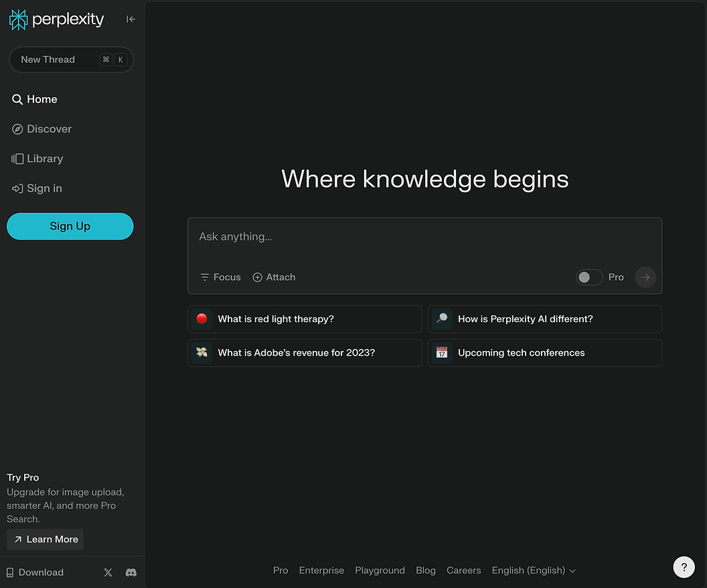This screenshot has height=588, width=707.
Task: Go to the Discover page
Action: pos(42,129)
